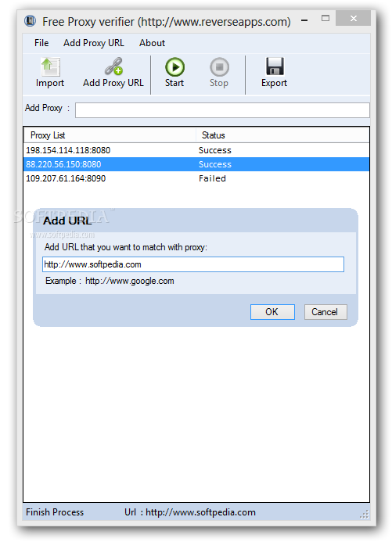Cancel the Add URL dialog

325,312
